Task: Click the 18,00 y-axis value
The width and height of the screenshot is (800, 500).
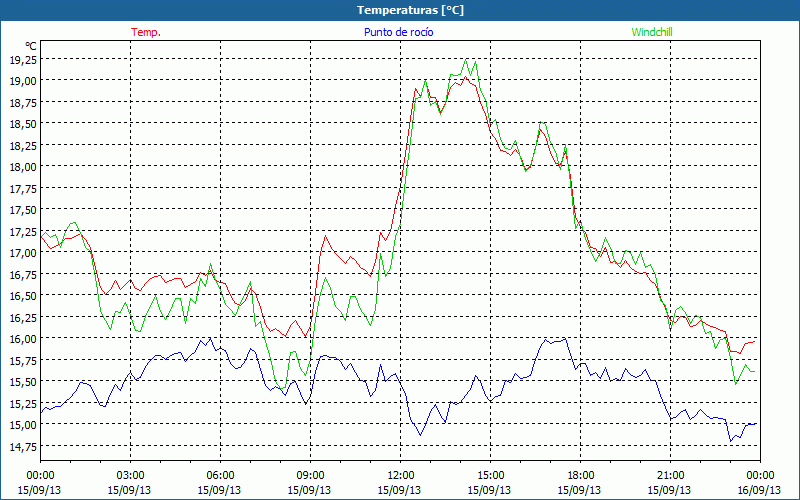Action: coord(22,166)
